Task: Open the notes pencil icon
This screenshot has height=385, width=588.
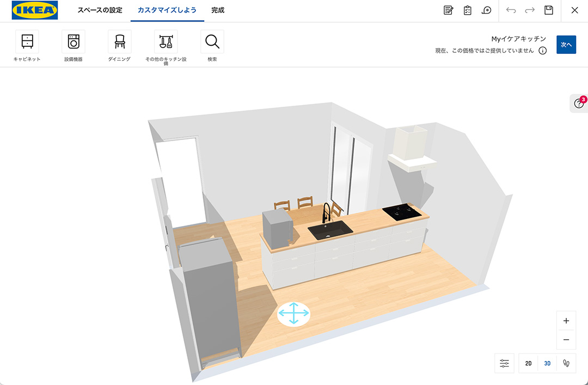Action: pos(449,10)
